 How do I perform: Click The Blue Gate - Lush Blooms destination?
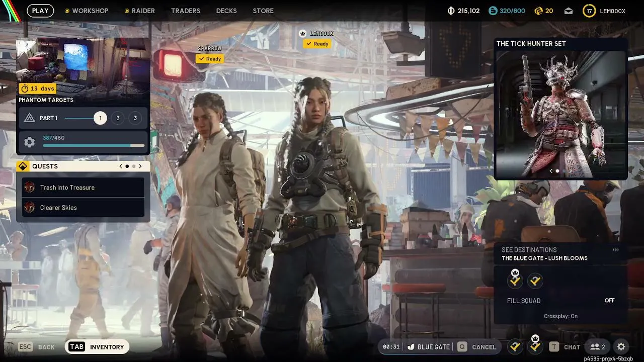[544, 258]
